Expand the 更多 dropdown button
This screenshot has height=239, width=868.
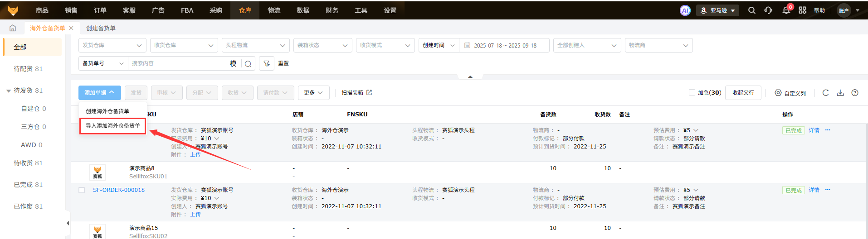pyautogui.click(x=313, y=93)
